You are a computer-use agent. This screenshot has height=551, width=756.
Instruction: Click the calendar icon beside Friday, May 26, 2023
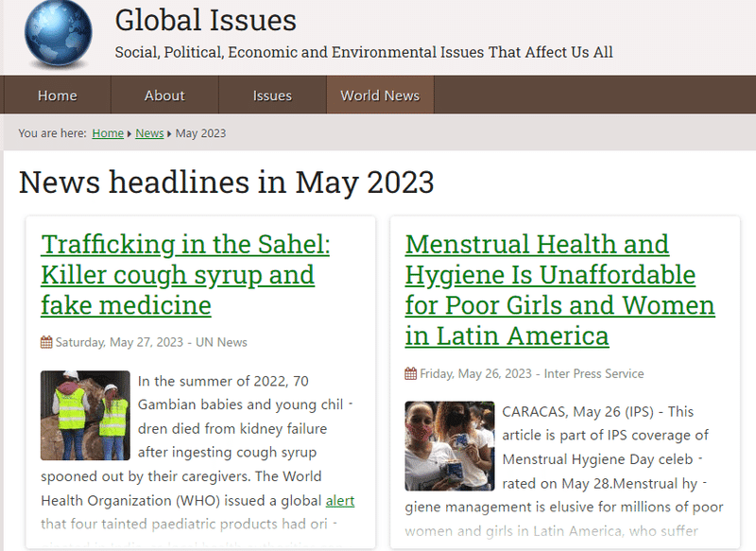(x=411, y=373)
